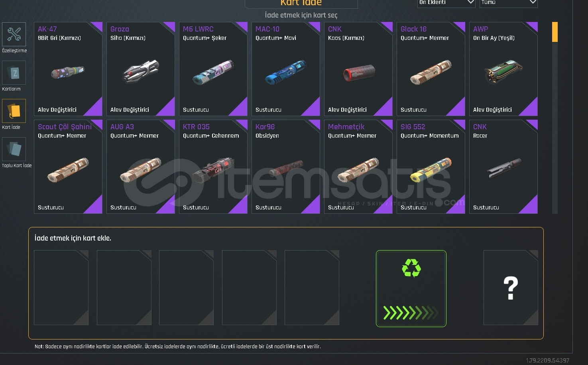
Task: Open the Kartlarım cards icon
Action: (14, 73)
